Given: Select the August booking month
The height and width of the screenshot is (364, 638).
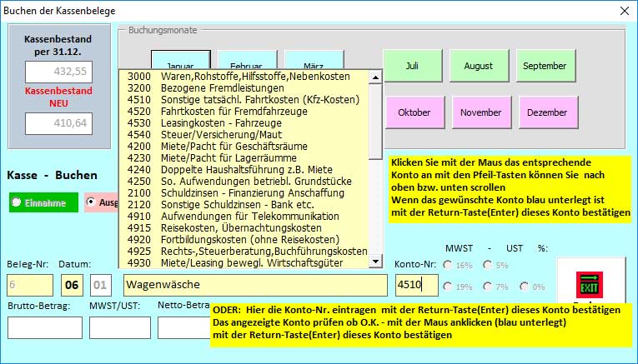Looking at the screenshot, I should pos(479,66).
